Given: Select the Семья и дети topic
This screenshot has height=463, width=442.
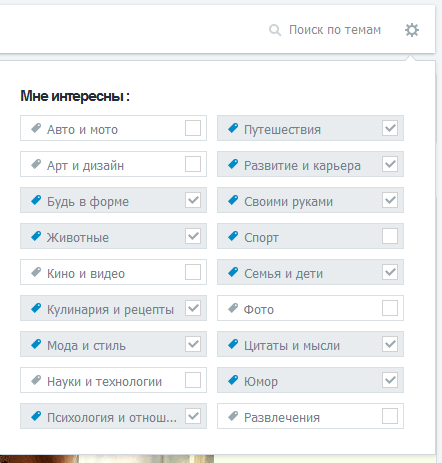Looking at the screenshot, I should (310, 272).
